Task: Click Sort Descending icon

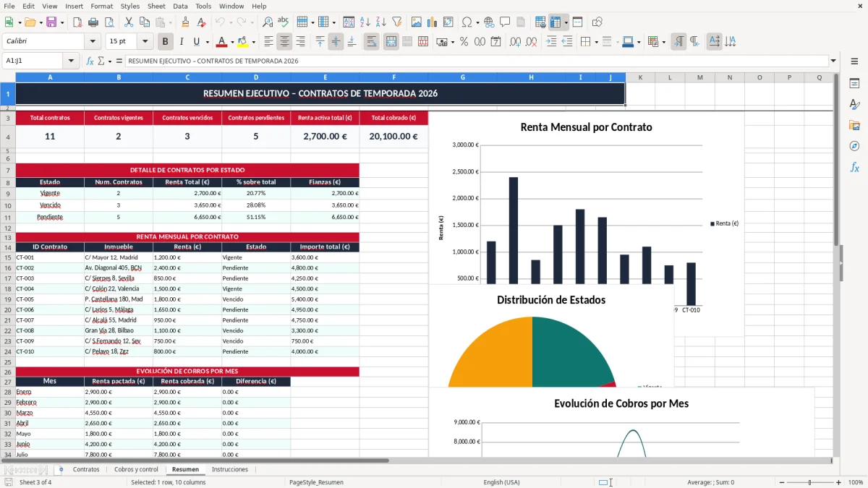Action: (x=380, y=22)
